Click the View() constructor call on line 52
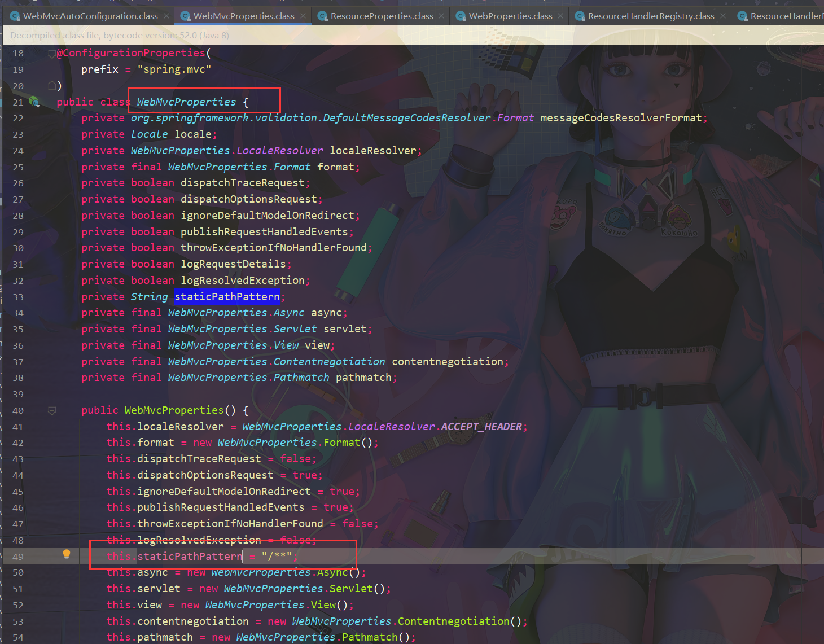 tap(329, 605)
